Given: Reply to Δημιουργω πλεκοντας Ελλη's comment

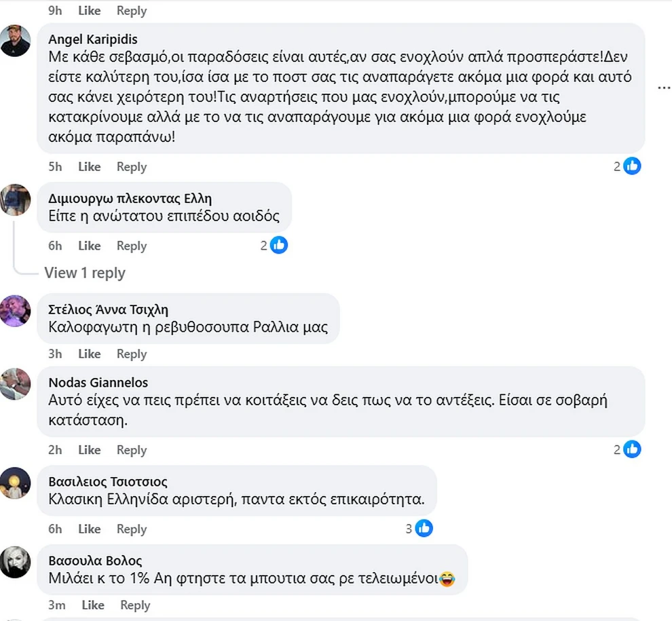Looking at the screenshot, I should [x=132, y=246].
